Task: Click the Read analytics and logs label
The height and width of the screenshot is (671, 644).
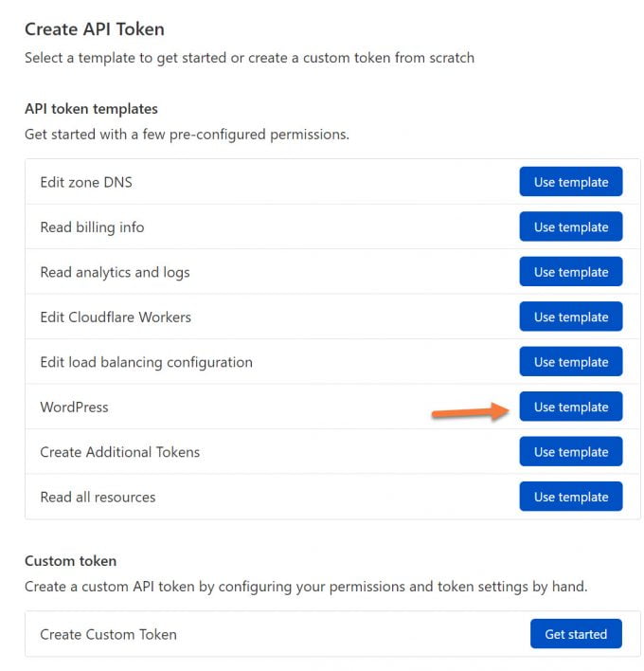Action: [x=115, y=272]
